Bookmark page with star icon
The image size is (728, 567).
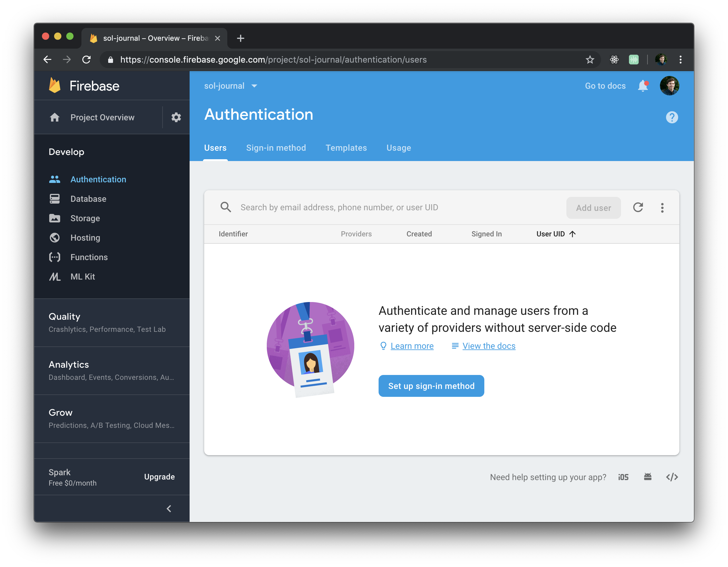tap(590, 60)
